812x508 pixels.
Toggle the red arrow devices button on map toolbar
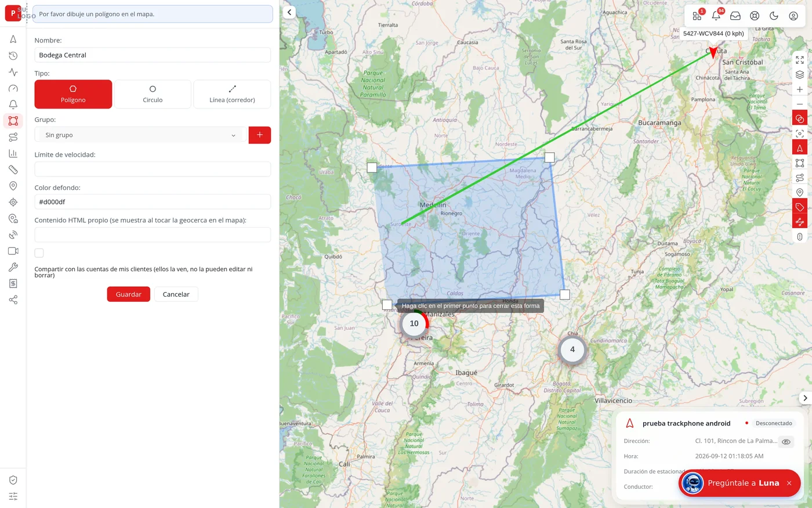pos(800,148)
